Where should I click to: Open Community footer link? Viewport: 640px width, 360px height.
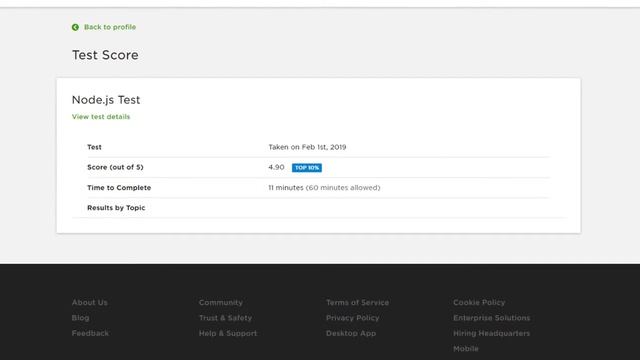click(221, 302)
